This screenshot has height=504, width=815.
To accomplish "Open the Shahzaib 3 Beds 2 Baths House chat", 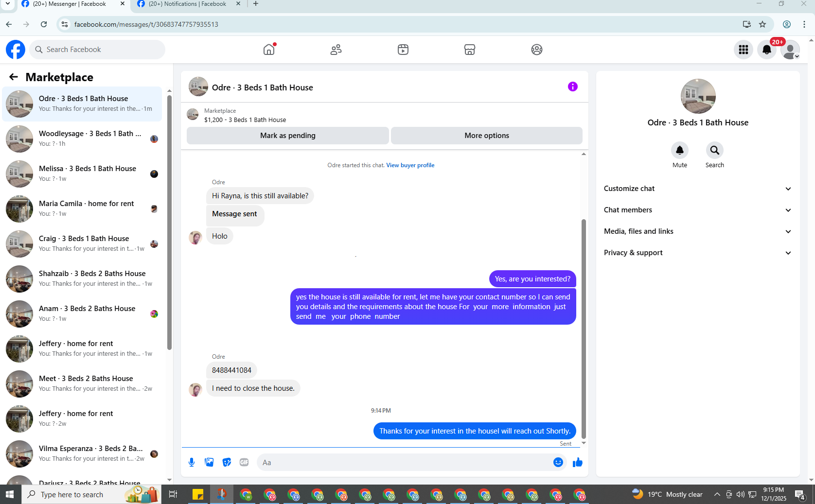I will click(82, 278).
